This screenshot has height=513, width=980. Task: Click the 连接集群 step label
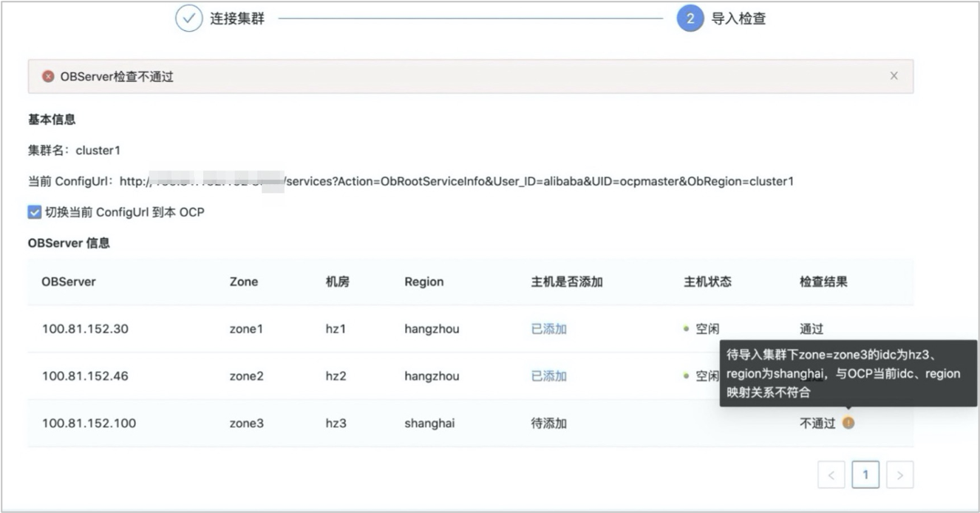[237, 18]
